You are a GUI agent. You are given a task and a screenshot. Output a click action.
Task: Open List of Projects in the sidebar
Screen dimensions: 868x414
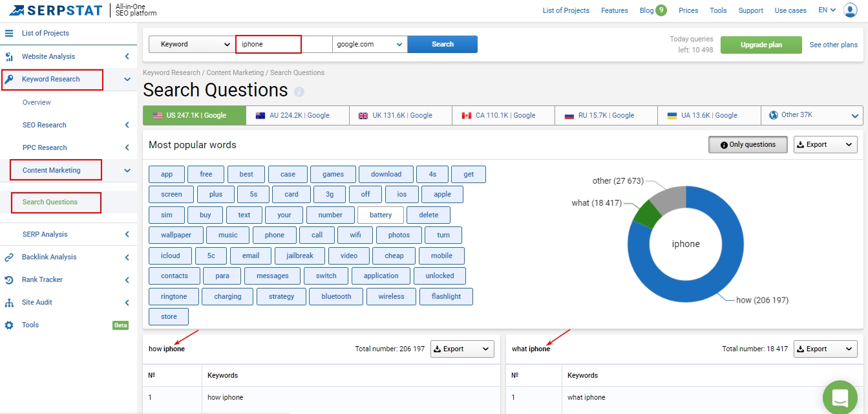pos(45,33)
